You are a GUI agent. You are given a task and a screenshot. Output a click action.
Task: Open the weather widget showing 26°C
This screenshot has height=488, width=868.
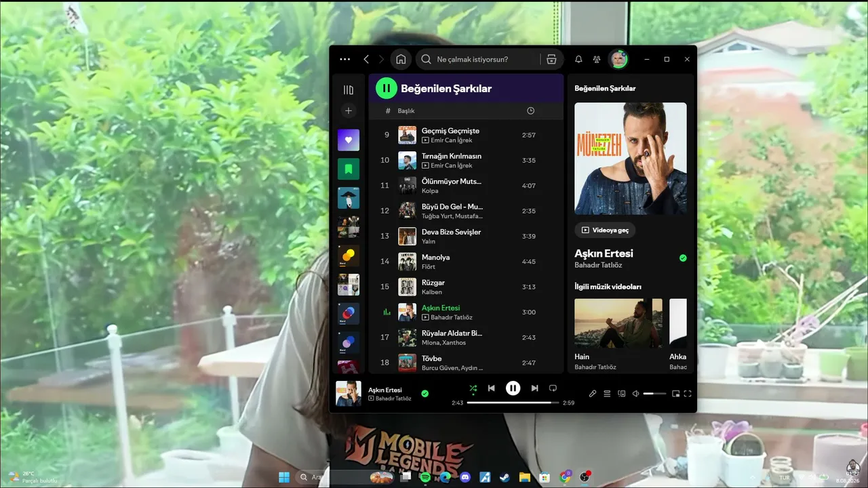click(x=33, y=477)
